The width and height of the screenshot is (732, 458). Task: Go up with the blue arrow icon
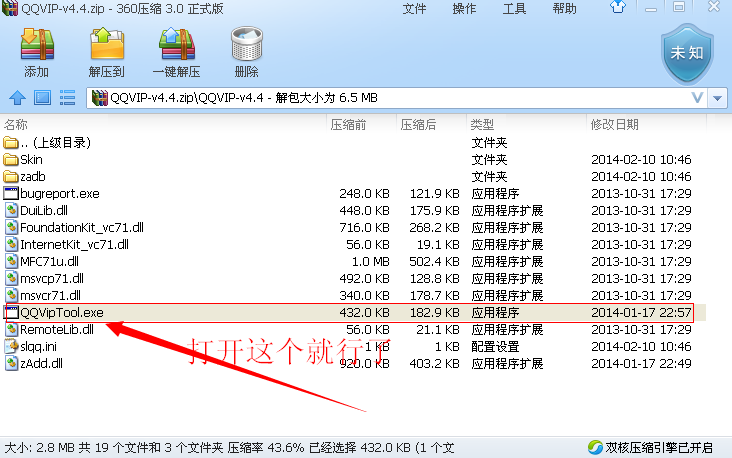pyautogui.click(x=18, y=98)
